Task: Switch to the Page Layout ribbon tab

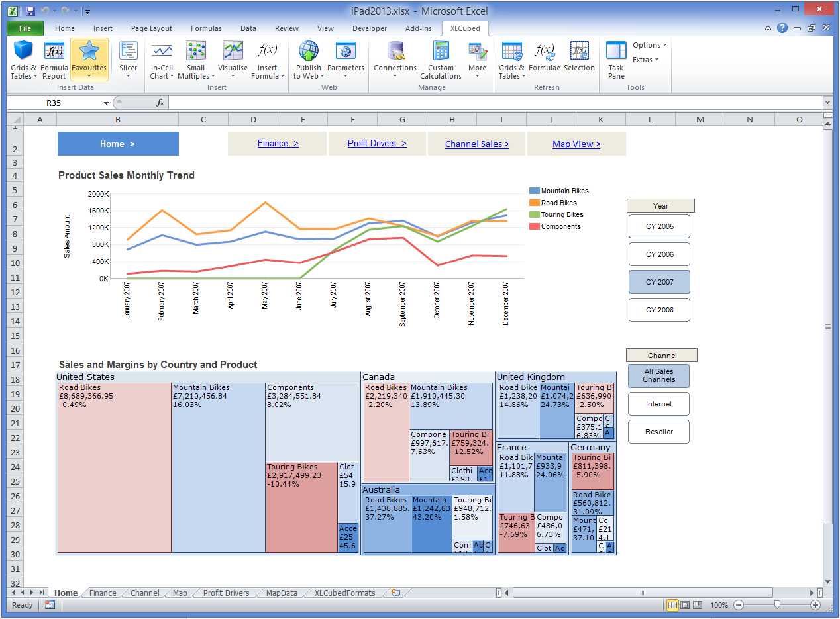Action: point(151,28)
